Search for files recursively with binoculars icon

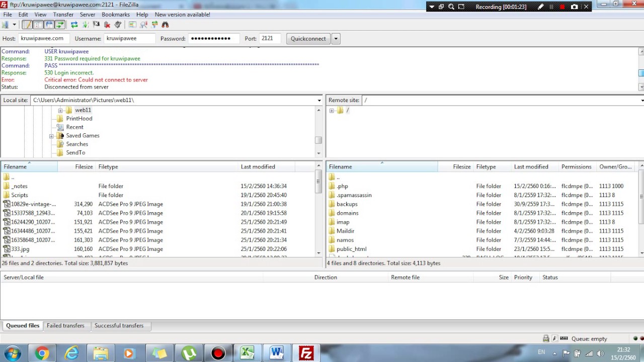point(165,25)
